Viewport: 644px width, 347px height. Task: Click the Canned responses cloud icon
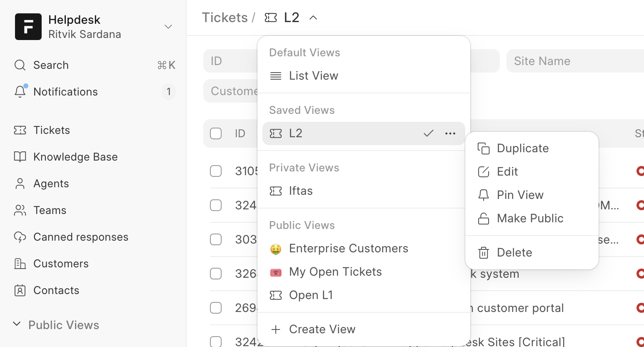coord(20,237)
